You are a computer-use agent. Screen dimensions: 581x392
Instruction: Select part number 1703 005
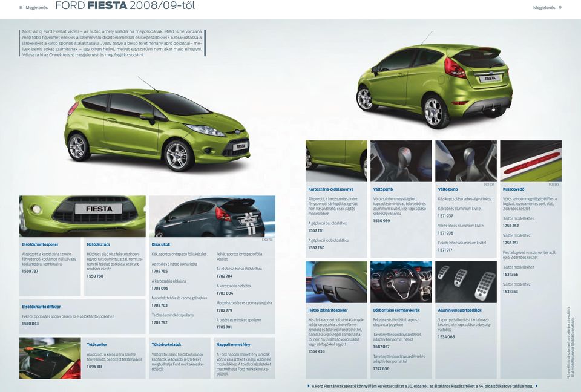[x=160, y=289]
